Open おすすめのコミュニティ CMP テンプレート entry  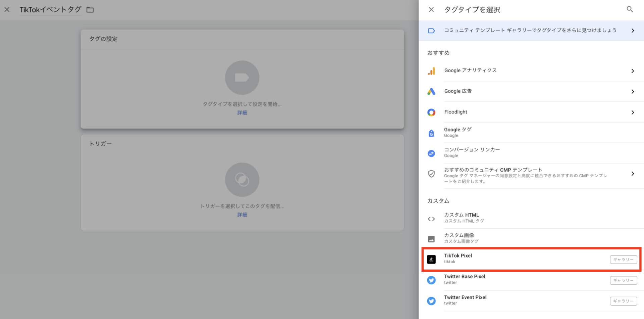coord(531,175)
